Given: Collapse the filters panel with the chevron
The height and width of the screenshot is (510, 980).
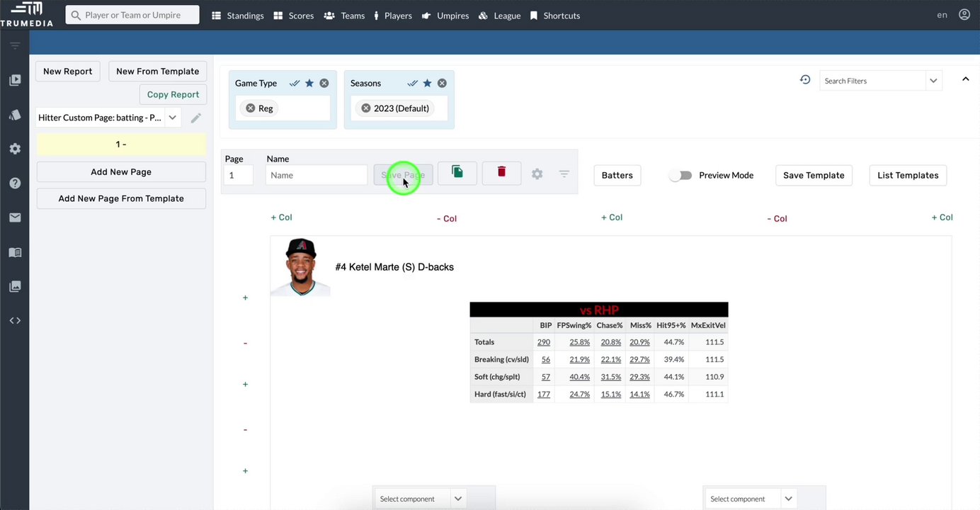Looking at the screenshot, I should [965, 79].
